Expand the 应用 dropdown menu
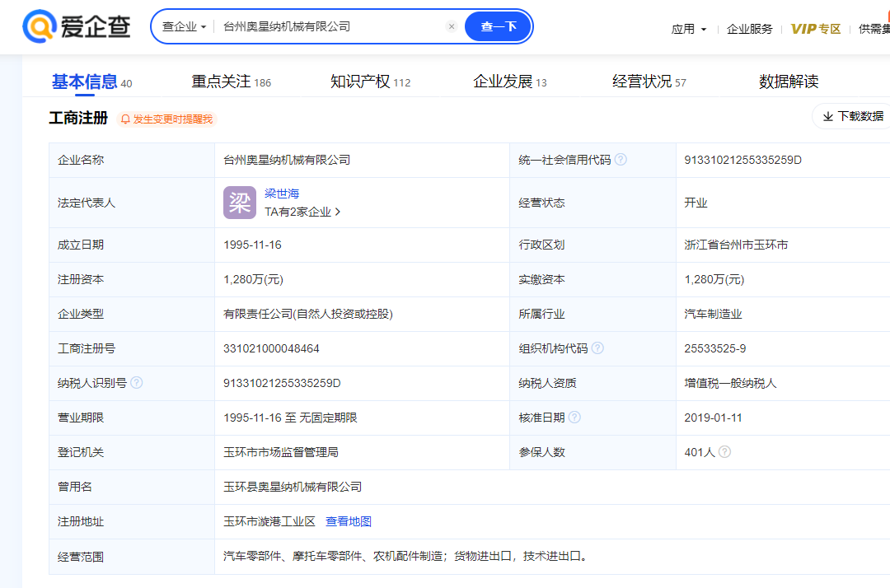This screenshot has width=890, height=588. click(688, 29)
